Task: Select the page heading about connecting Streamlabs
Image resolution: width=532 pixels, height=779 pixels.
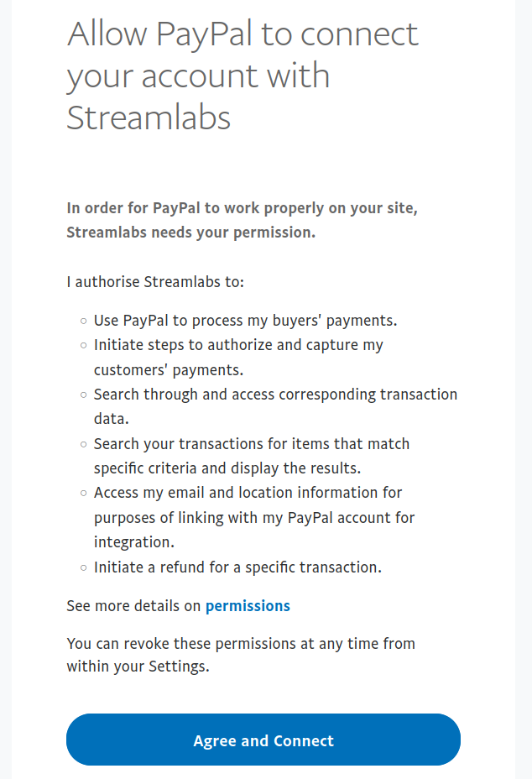Action: (x=243, y=76)
